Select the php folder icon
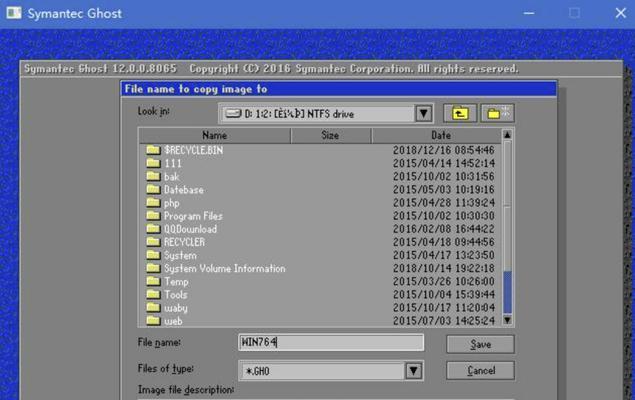Image resolution: width=635 pixels, height=400 pixels. [x=153, y=202]
